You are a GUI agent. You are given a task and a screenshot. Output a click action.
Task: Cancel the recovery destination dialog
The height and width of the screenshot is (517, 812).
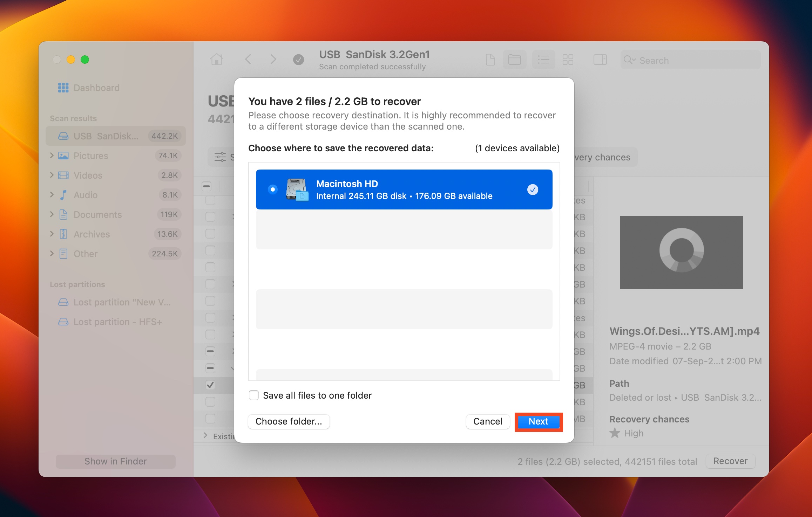point(487,421)
